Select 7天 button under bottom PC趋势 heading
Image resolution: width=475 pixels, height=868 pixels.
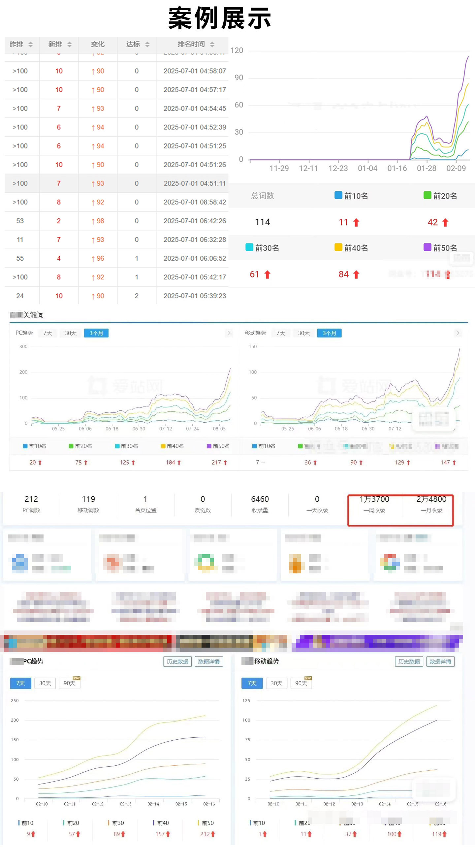20,683
